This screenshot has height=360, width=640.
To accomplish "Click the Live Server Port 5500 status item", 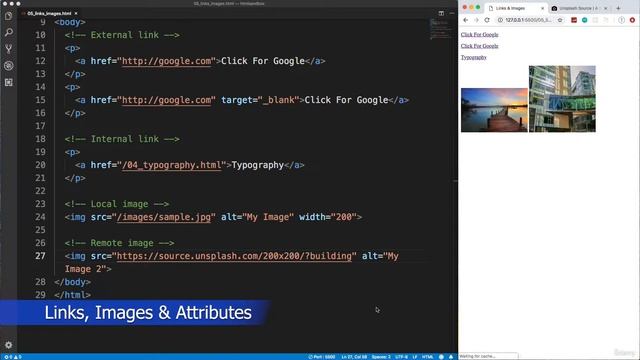I will [322, 357].
